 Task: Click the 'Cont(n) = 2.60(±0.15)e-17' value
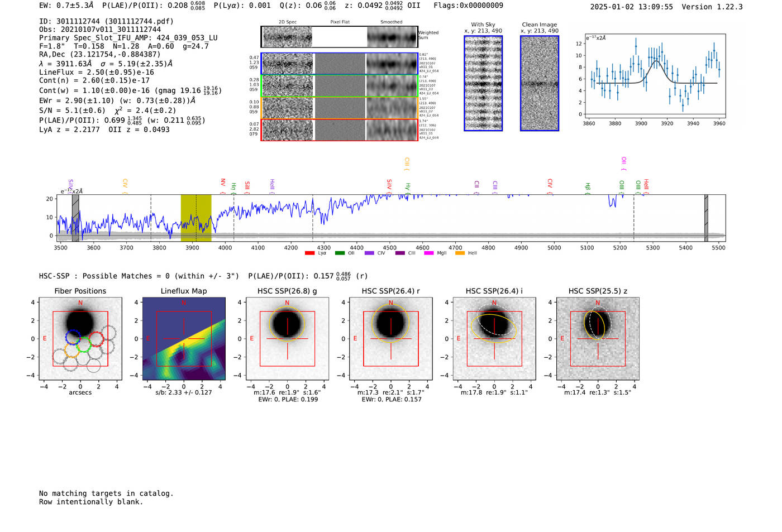tap(94, 80)
